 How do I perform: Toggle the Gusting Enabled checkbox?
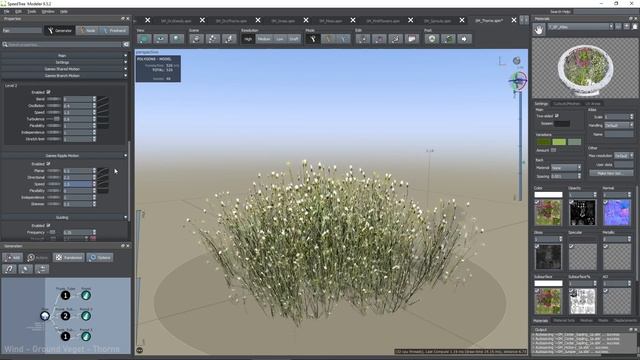tap(48, 225)
